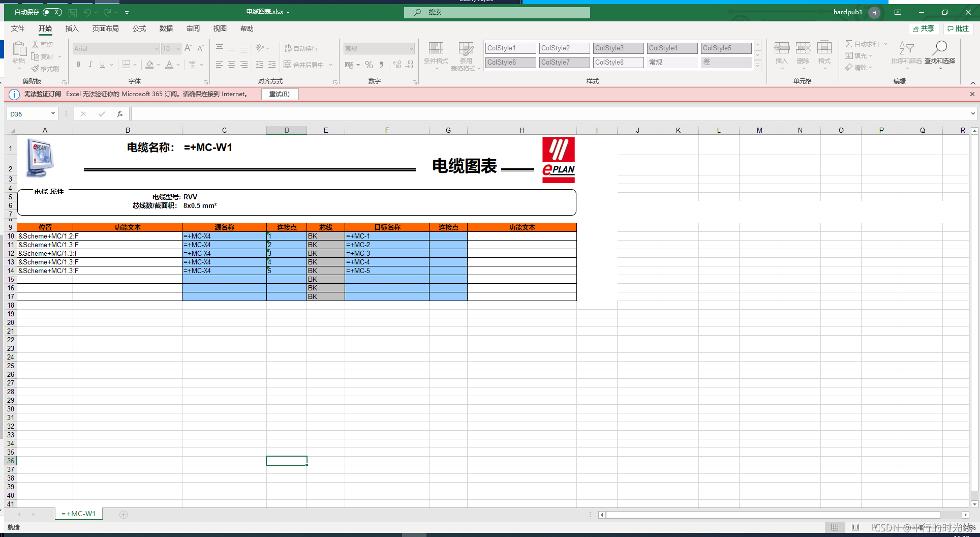
Task: Toggle 自动换行 wrap text
Action: [301, 48]
